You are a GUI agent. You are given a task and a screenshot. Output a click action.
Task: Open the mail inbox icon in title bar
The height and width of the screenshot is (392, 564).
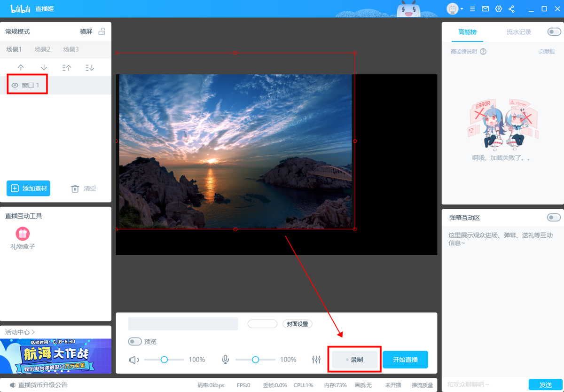pyautogui.click(x=486, y=9)
